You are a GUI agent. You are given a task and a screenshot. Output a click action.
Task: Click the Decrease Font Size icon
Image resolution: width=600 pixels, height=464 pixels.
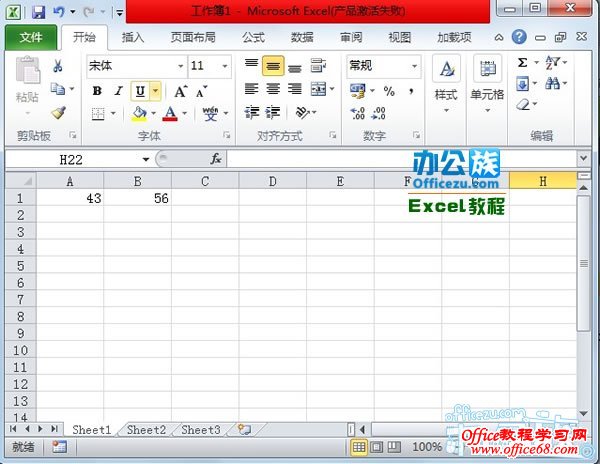[201, 91]
